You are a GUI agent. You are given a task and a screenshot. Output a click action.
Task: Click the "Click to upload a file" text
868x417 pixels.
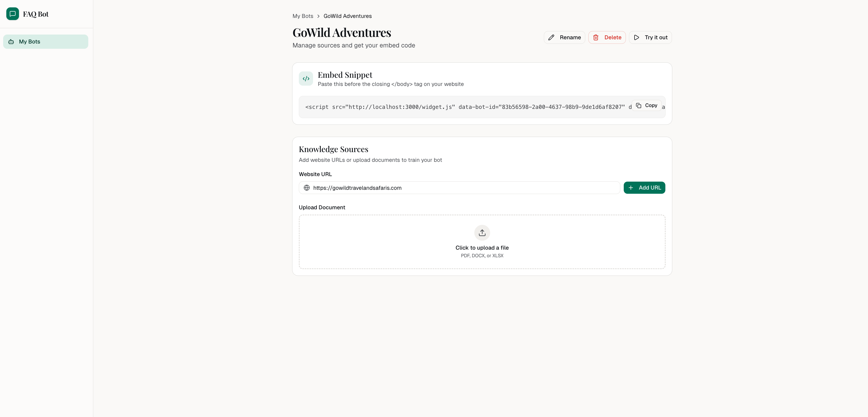click(482, 248)
